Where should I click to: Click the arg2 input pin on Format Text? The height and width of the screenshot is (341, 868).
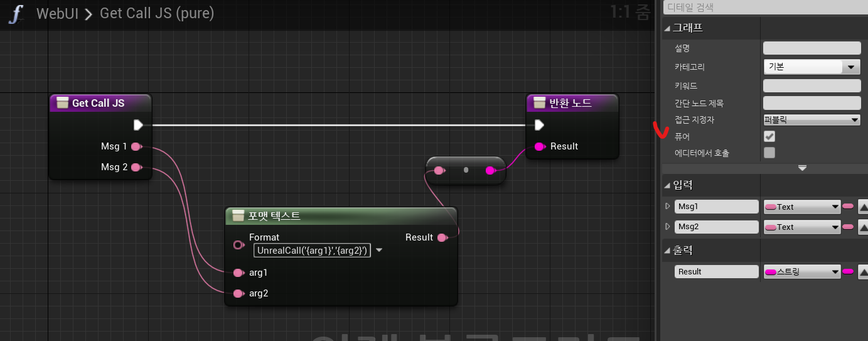pos(238,293)
